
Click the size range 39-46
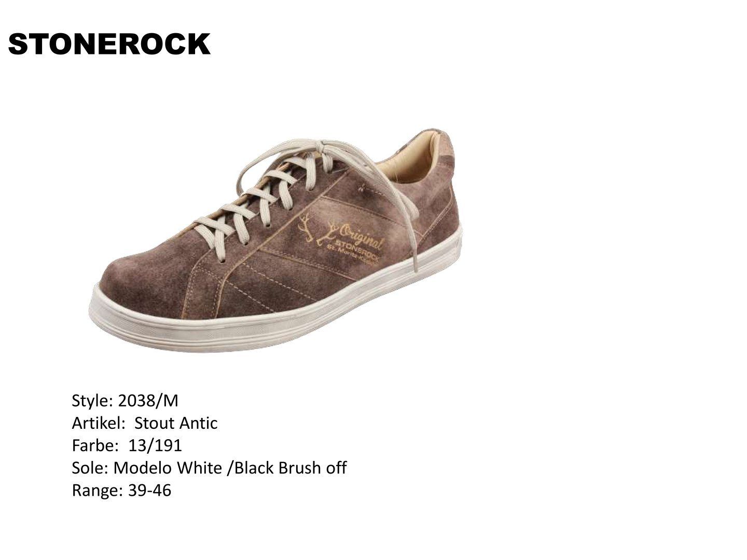149,490
